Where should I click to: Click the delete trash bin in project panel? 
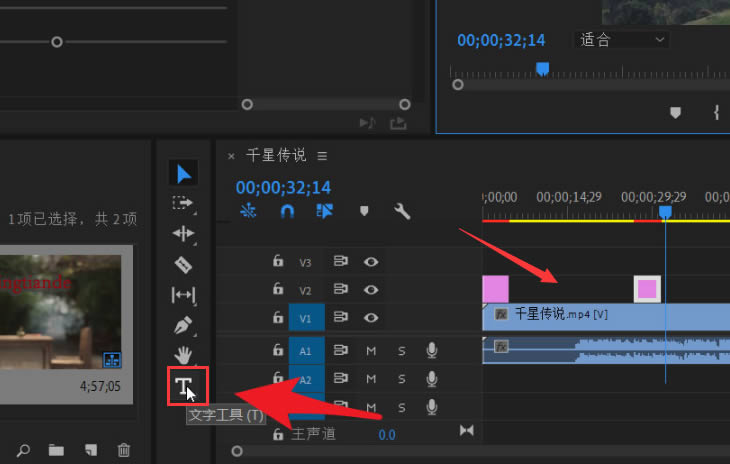click(x=124, y=450)
